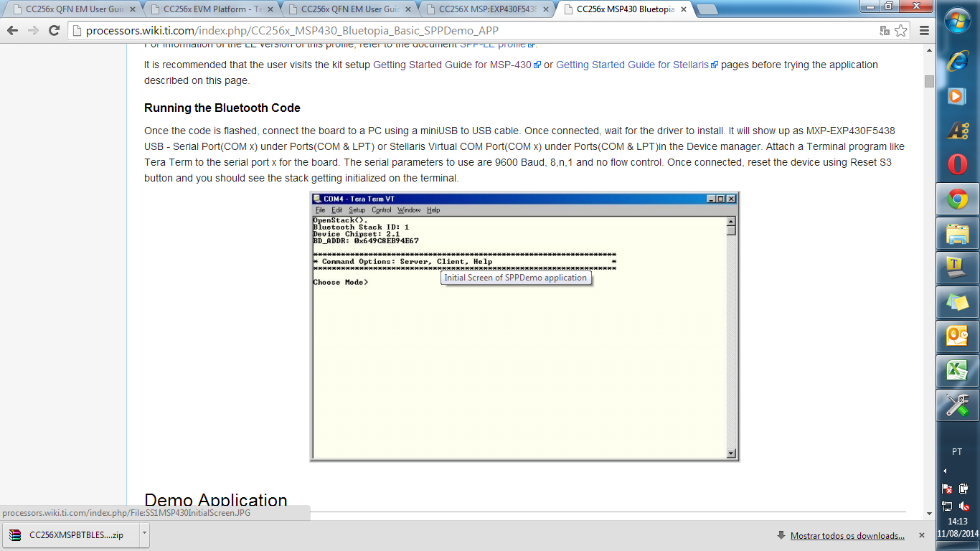Click the Tera Term screenshot image

tap(524, 326)
